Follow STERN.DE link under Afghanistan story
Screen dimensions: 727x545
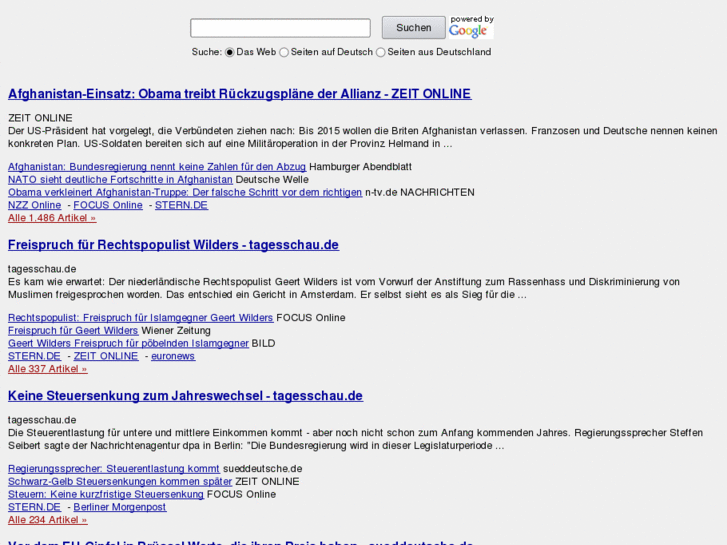[x=181, y=205]
